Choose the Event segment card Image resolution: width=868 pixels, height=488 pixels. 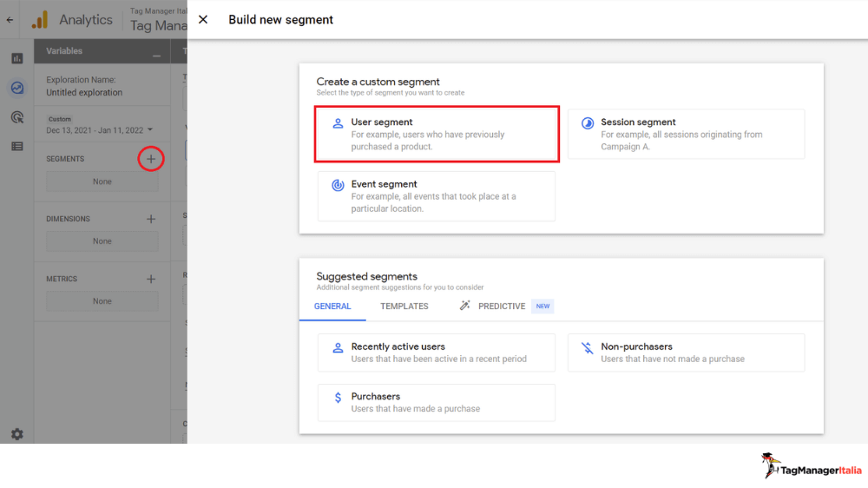437,196
